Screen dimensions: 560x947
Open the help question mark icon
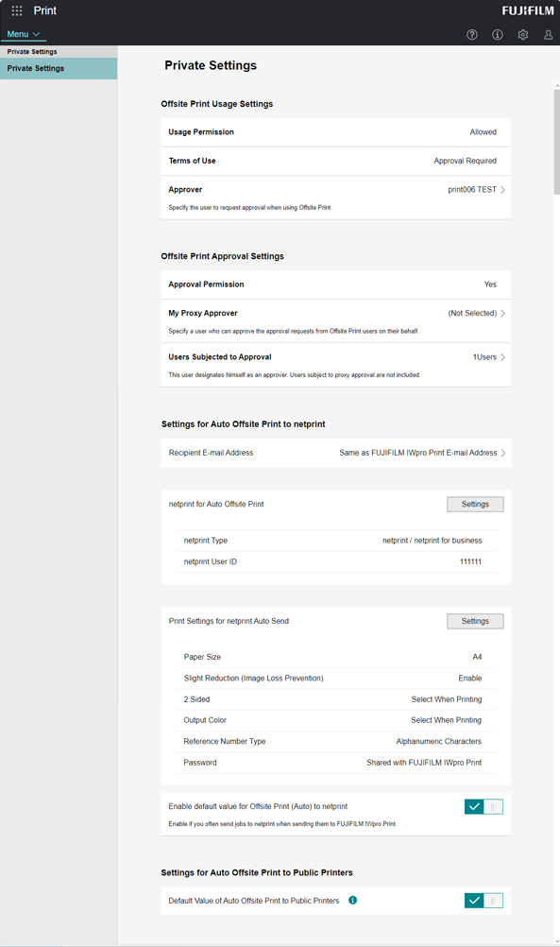coord(472,35)
